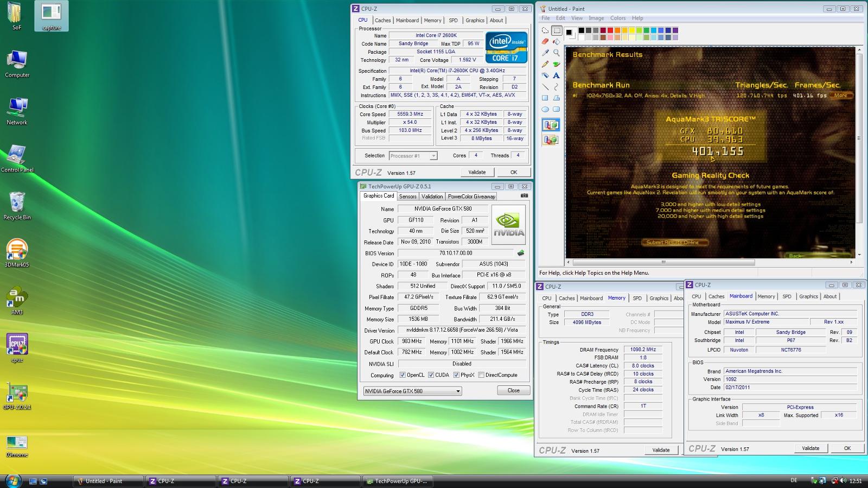Toggle the OpenCL checkbox in GPU-Z
Screen dimensions: 868x488
click(x=403, y=375)
